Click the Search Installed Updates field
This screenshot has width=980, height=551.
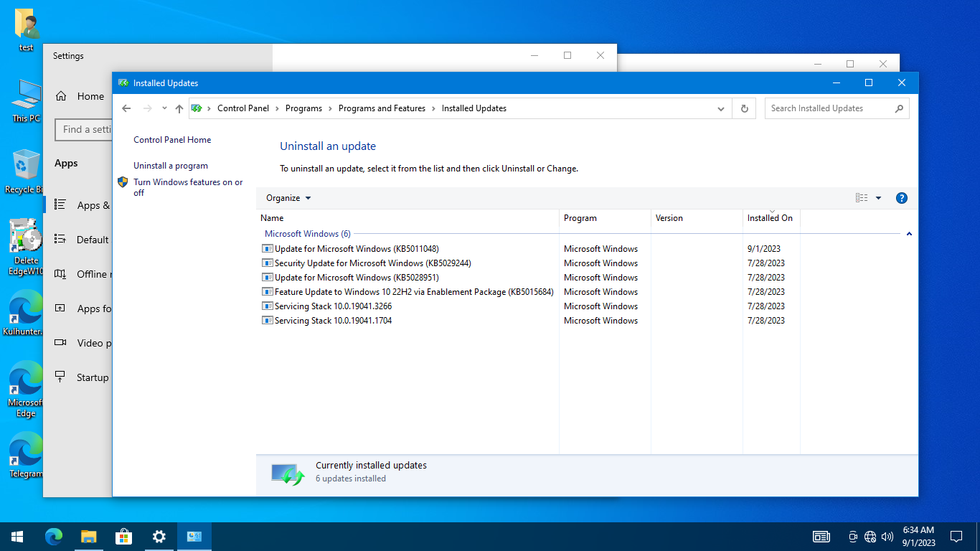[837, 108]
